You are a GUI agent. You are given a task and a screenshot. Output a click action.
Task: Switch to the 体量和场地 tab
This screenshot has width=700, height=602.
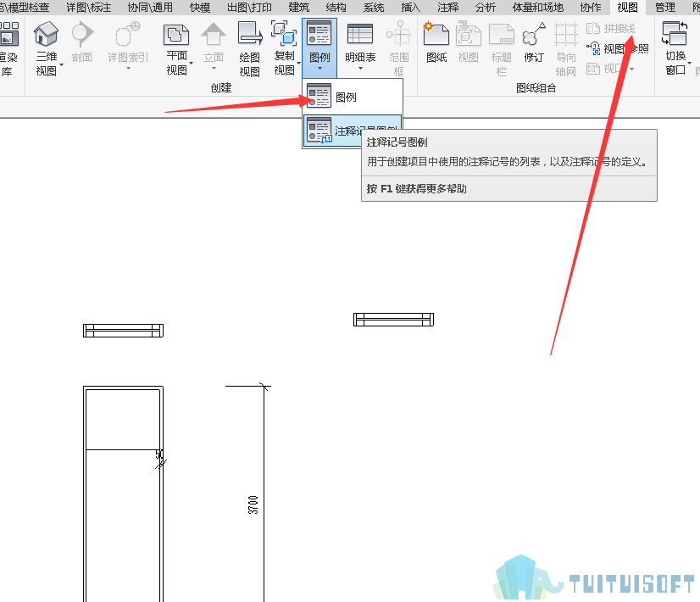(537, 7)
